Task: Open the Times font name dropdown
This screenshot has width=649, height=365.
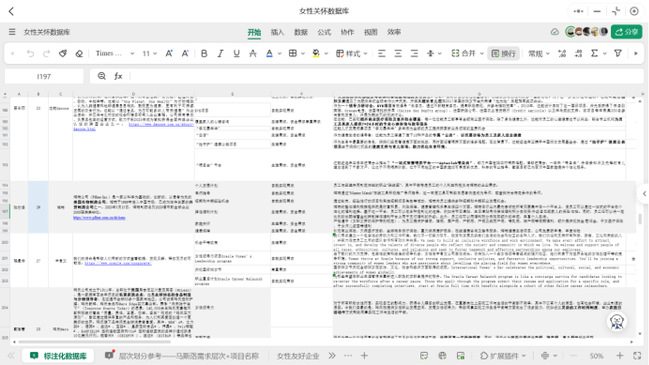Action: click(115, 53)
